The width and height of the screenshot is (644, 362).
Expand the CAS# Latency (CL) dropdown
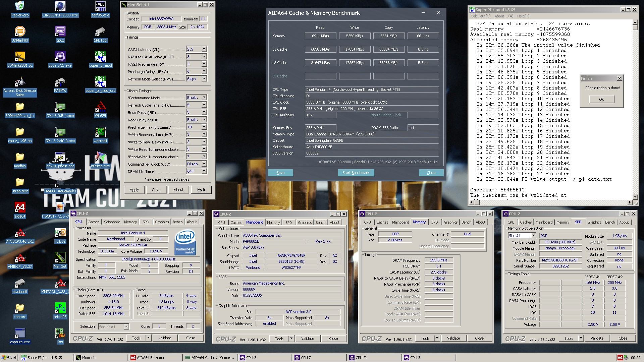click(x=204, y=49)
